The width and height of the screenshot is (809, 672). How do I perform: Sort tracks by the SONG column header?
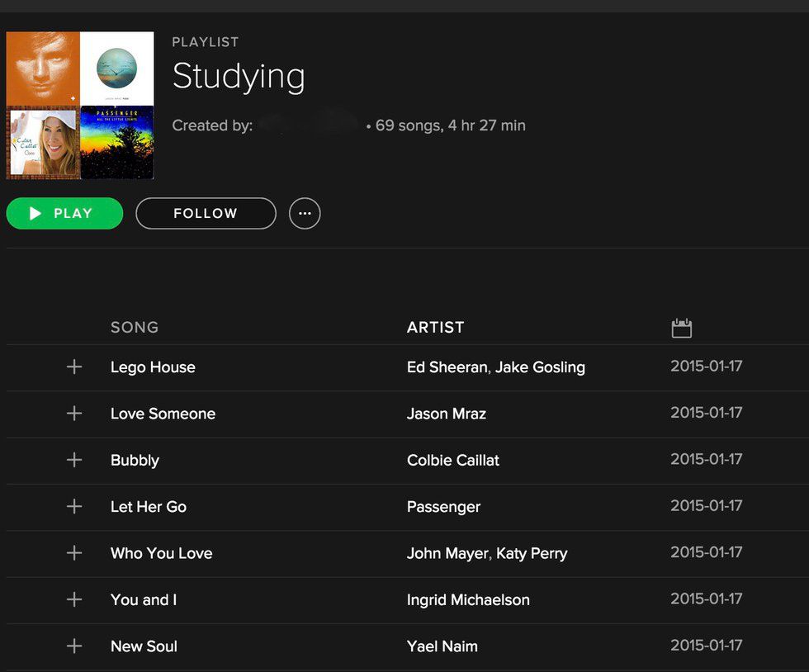click(135, 328)
